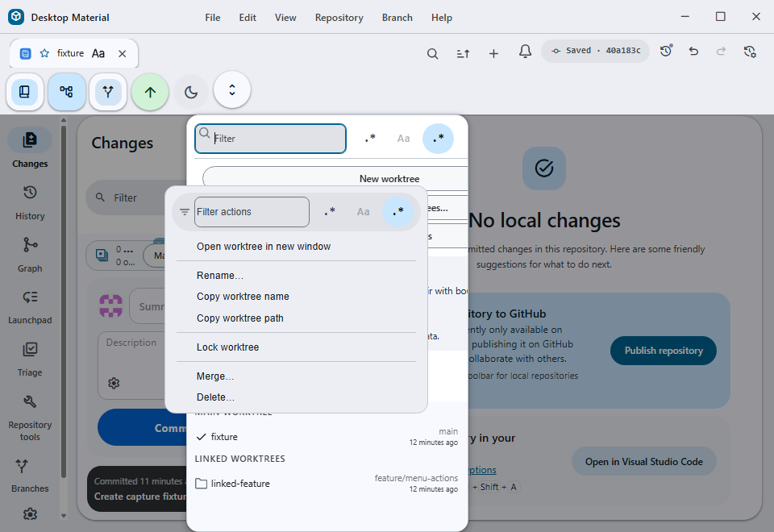Click Open in Visual Studio Code

coord(643,461)
